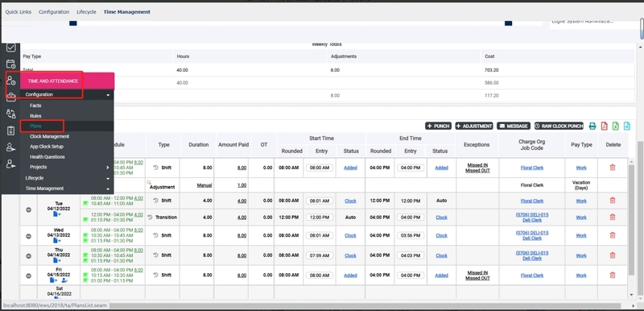Collapse the Tue 04/12/2022 day row

[x=29, y=209]
